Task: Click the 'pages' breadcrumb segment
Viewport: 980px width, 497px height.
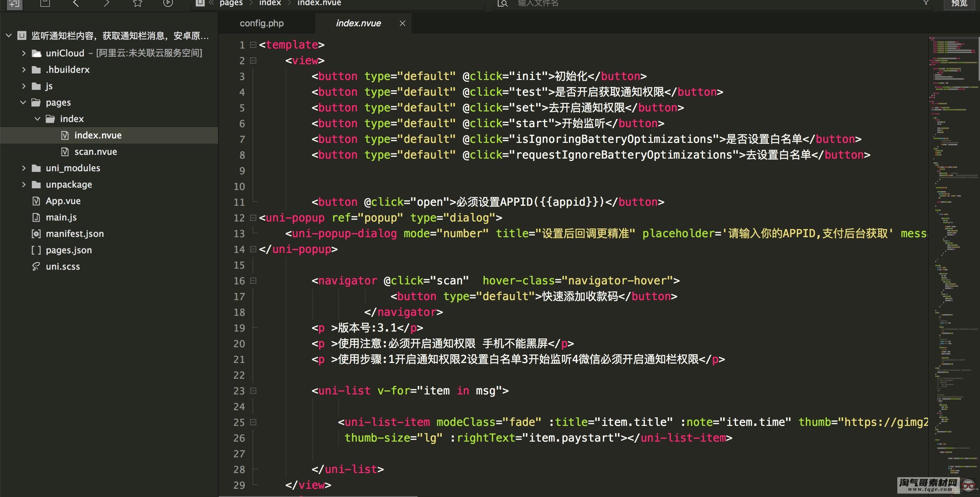Action: point(231,3)
